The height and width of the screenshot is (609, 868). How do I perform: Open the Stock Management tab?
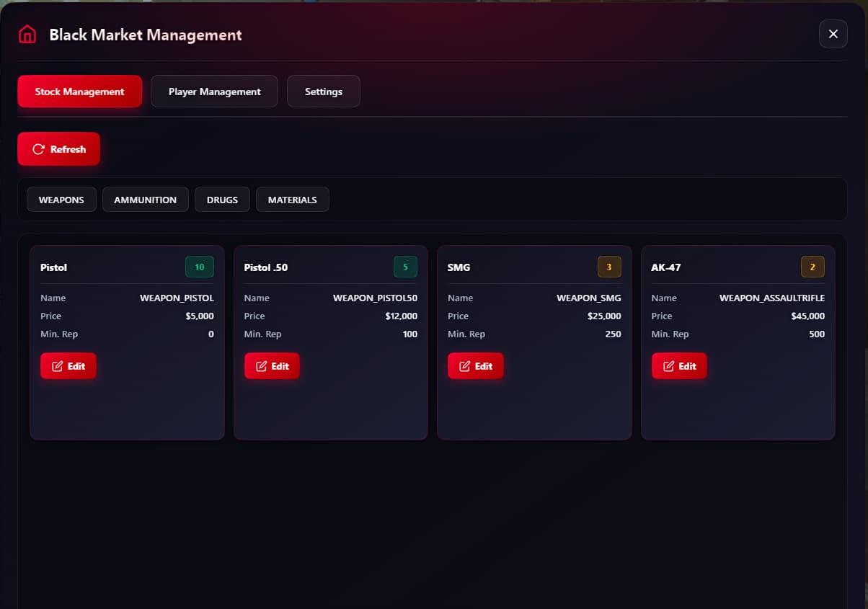coord(79,92)
